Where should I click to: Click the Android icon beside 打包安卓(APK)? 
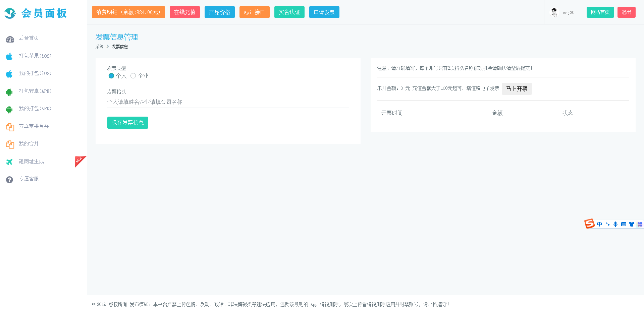point(9,92)
